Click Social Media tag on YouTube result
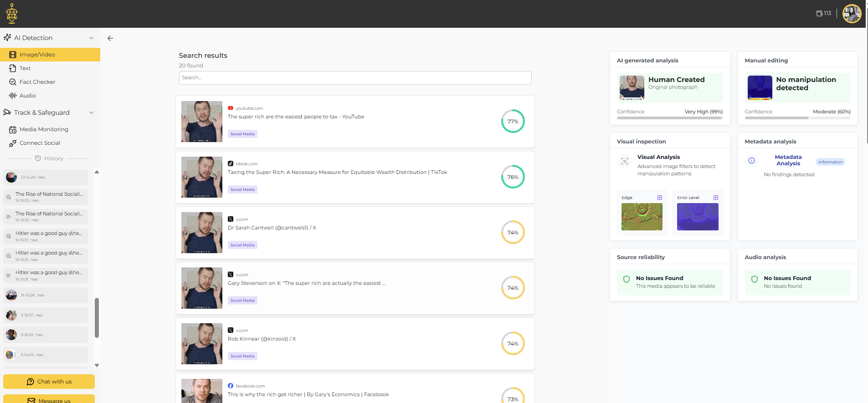Screen dimensions: 868x403 242,134
